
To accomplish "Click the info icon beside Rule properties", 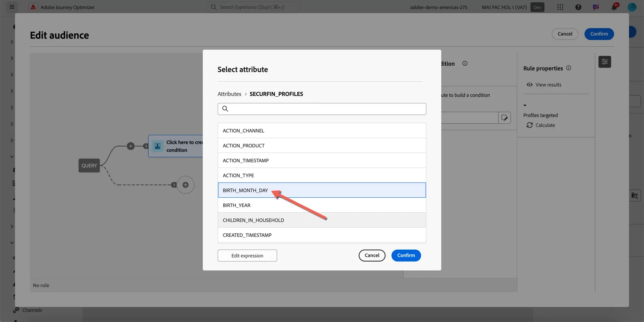I will click(x=569, y=68).
